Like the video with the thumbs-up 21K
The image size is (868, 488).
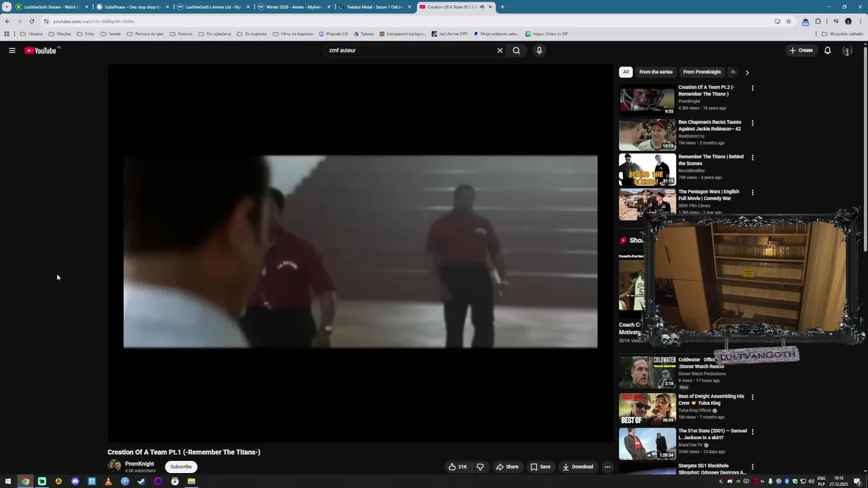(458, 466)
